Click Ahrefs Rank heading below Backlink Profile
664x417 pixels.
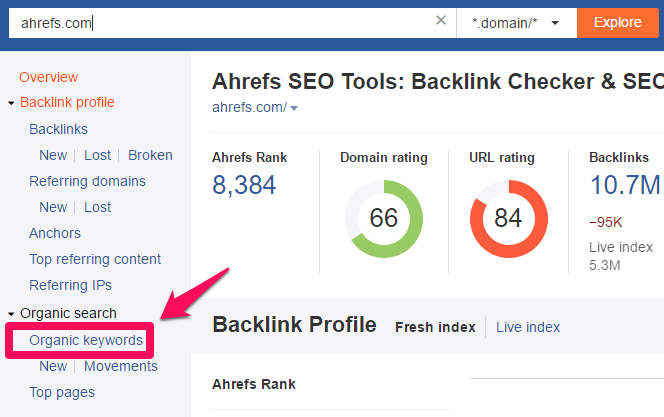coord(254,384)
